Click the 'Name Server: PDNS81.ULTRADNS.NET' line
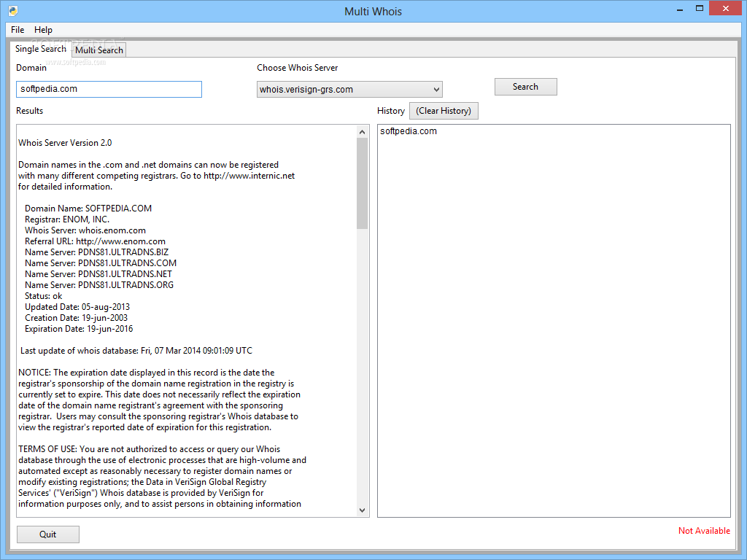 pyautogui.click(x=98, y=274)
